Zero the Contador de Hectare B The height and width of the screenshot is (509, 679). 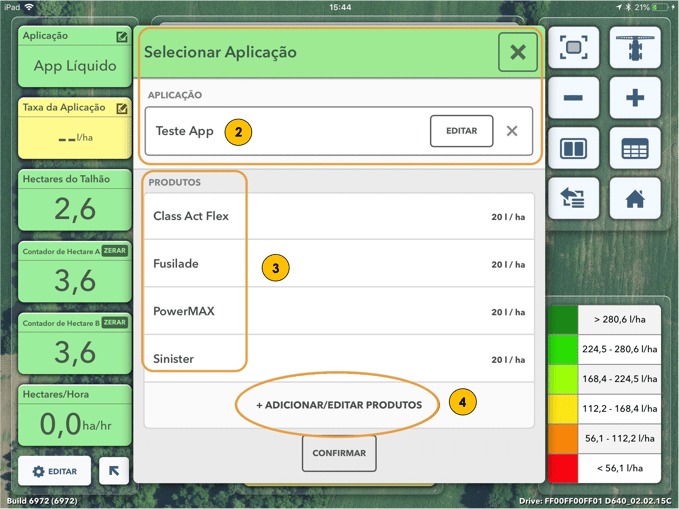coord(114,323)
